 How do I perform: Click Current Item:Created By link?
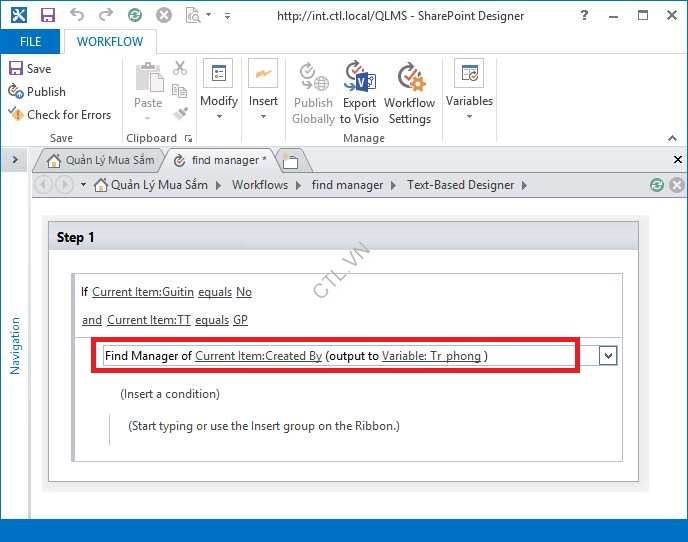[x=258, y=356]
